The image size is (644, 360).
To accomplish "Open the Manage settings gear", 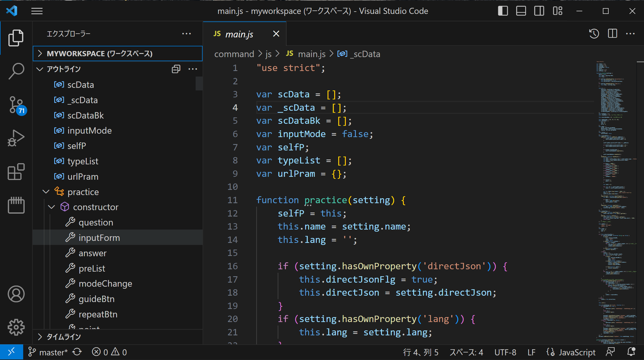I will (x=16, y=327).
